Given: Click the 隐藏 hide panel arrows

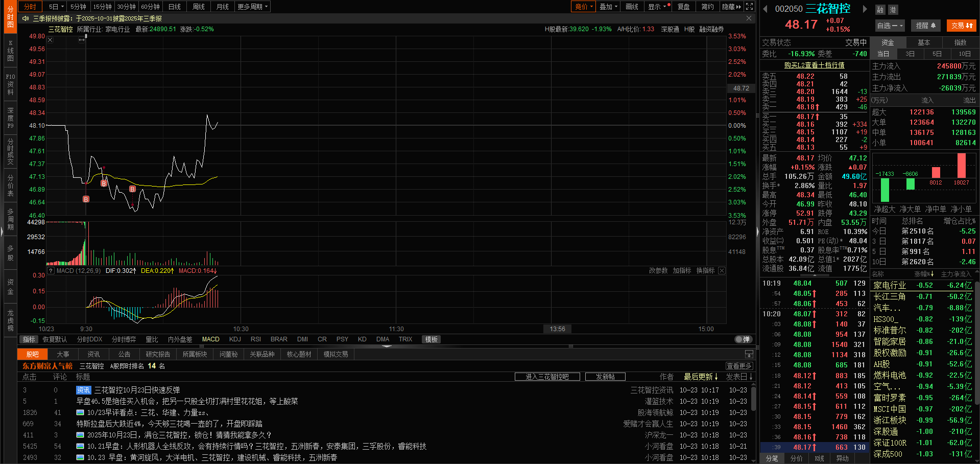Looking at the screenshot, I should click(x=731, y=7).
